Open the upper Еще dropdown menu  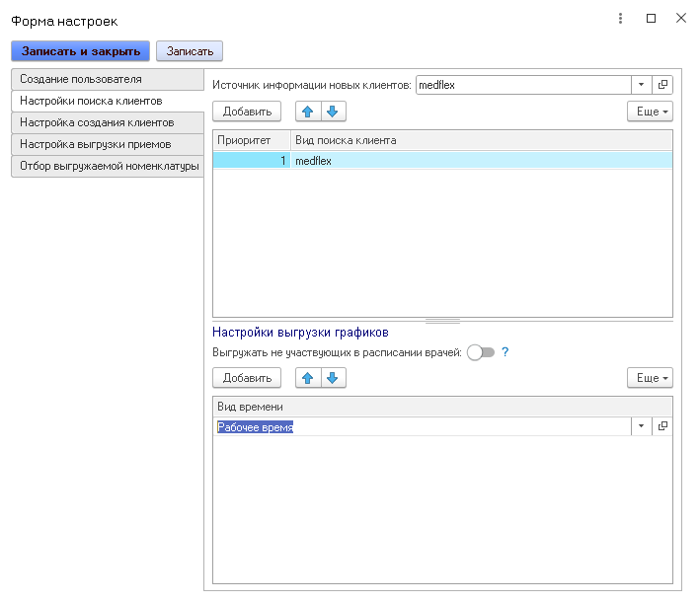(x=650, y=112)
